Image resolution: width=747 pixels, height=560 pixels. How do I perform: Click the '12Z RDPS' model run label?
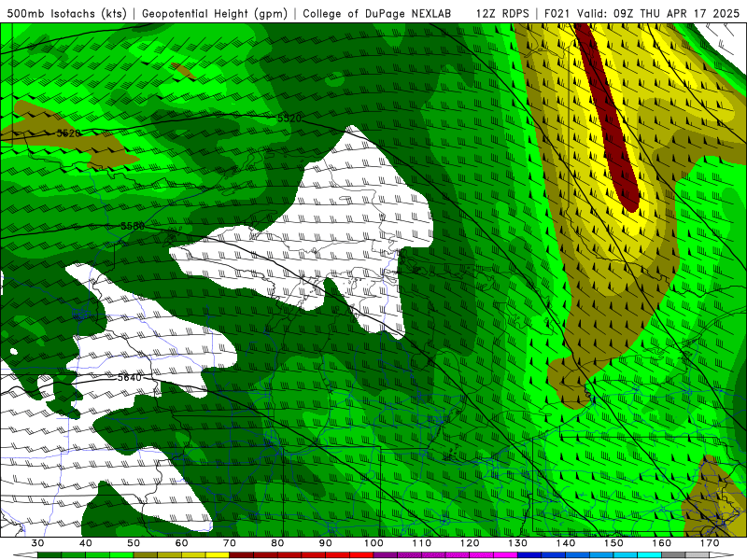pos(502,13)
